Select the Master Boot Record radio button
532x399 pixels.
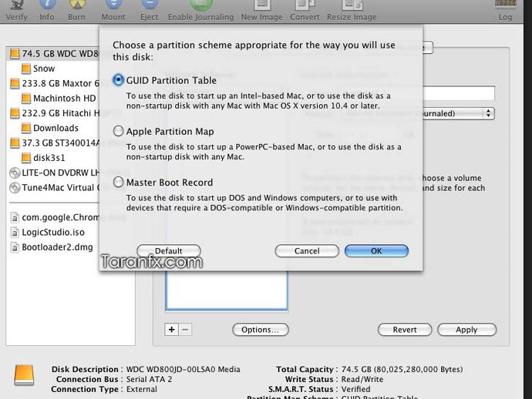(x=118, y=183)
